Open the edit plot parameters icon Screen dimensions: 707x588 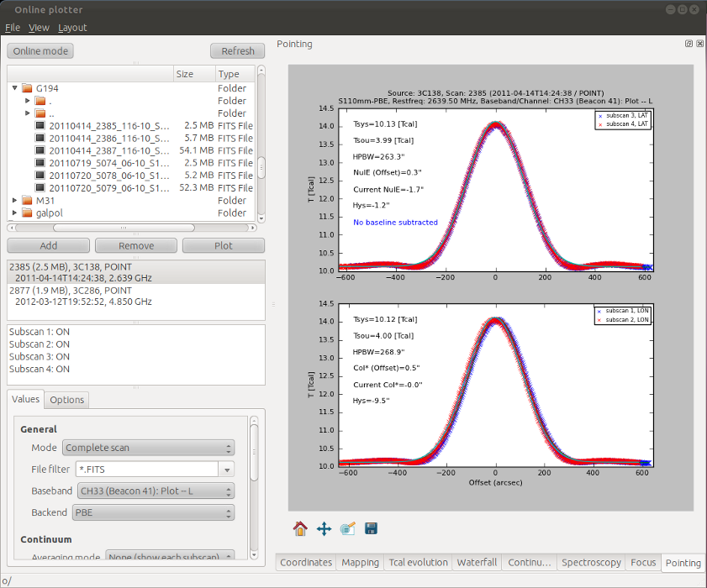pos(348,528)
